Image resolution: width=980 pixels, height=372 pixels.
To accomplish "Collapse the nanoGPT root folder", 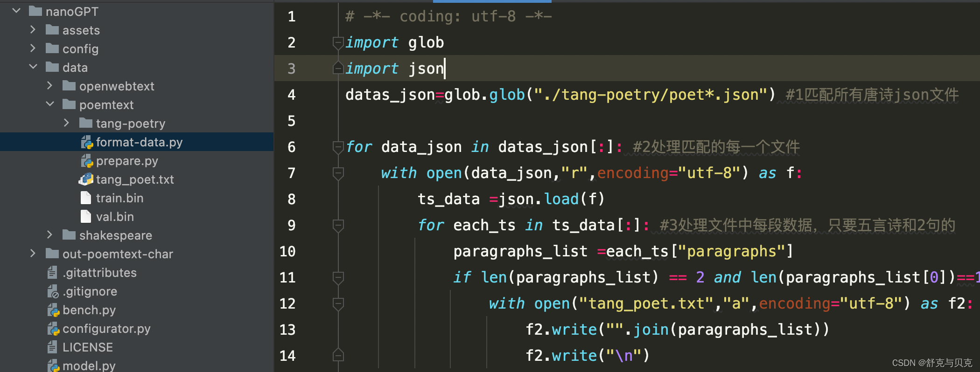I will click(16, 11).
